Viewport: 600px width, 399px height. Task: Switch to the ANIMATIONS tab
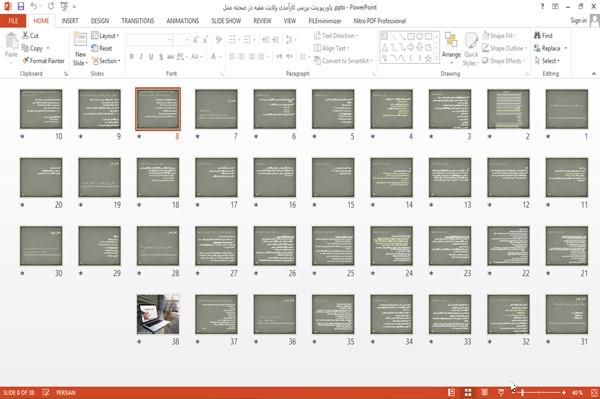(183, 21)
